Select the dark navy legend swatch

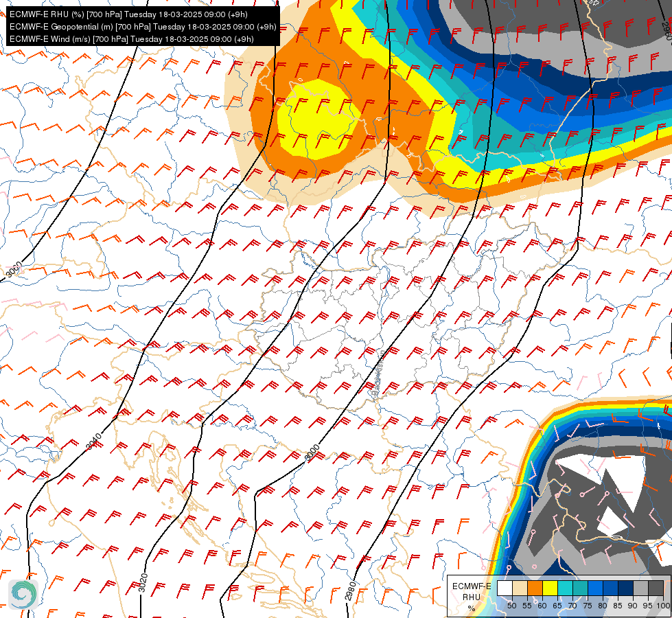625,588
